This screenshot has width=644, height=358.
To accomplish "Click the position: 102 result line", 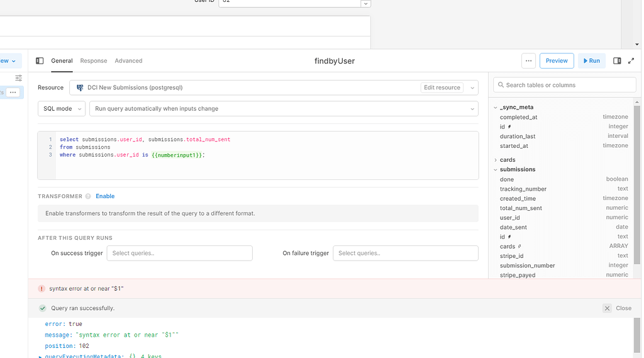I will [x=67, y=346].
